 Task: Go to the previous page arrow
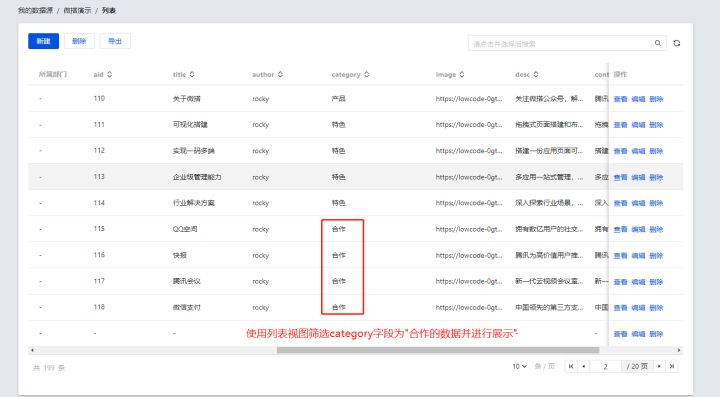pyautogui.click(x=584, y=366)
